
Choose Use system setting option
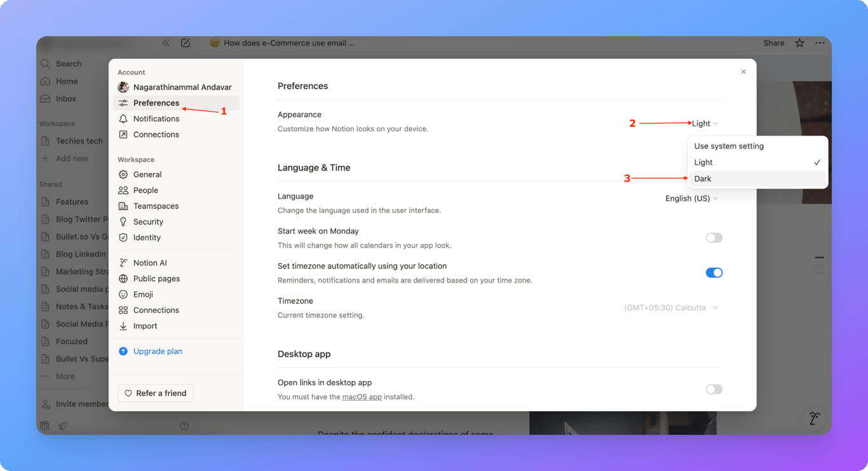click(x=758, y=146)
